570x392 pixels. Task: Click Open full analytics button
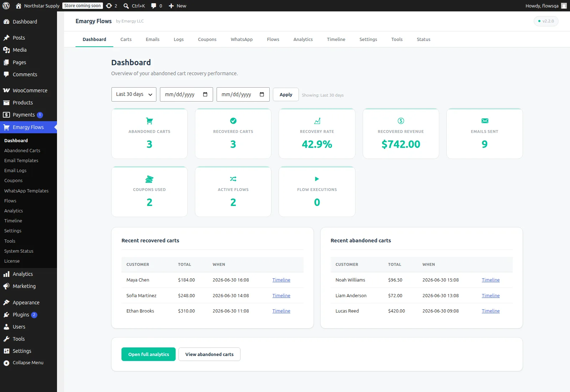(149, 354)
